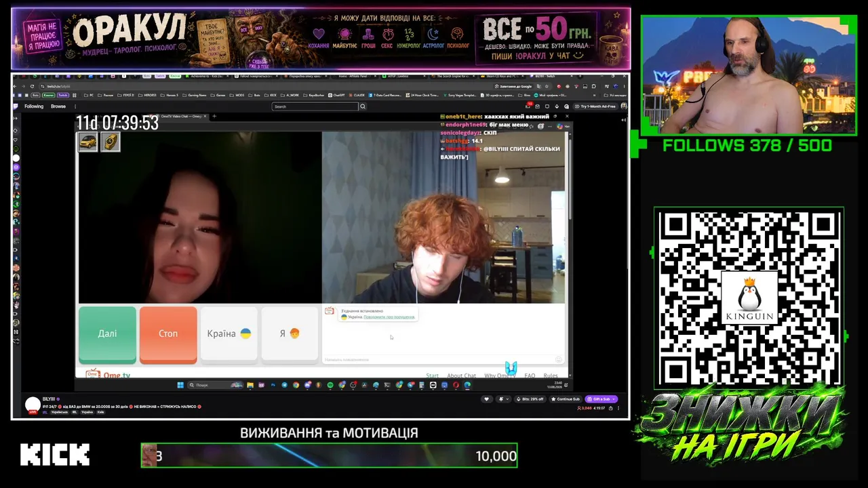
Task: Open the report violation link in chat
Action: [x=389, y=317]
